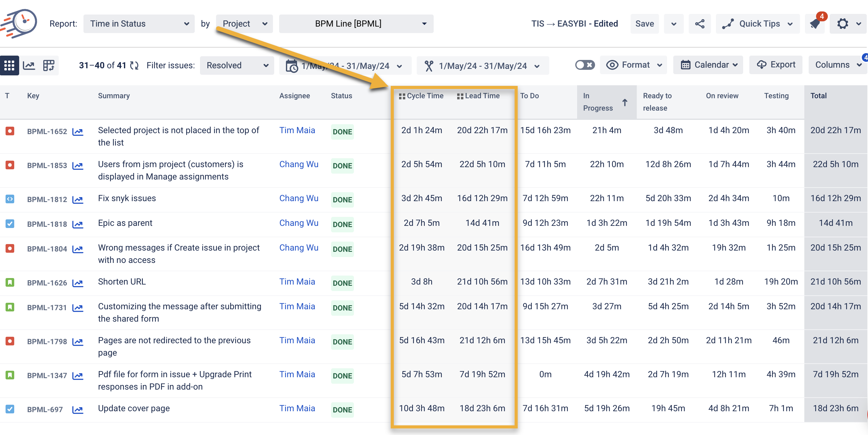Open the Resolved filter dropdown
Image resolution: width=868 pixels, height=435 pixels.
pos(237,65)
